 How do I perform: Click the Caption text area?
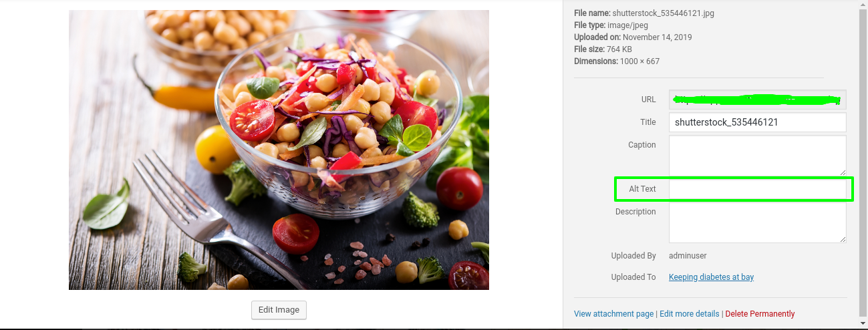[x=758, y=156]
